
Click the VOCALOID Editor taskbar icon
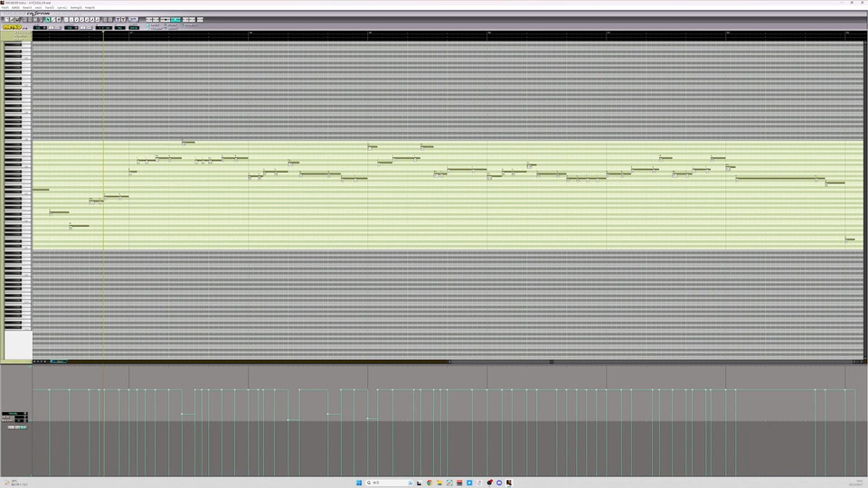[x=509, y=483]
